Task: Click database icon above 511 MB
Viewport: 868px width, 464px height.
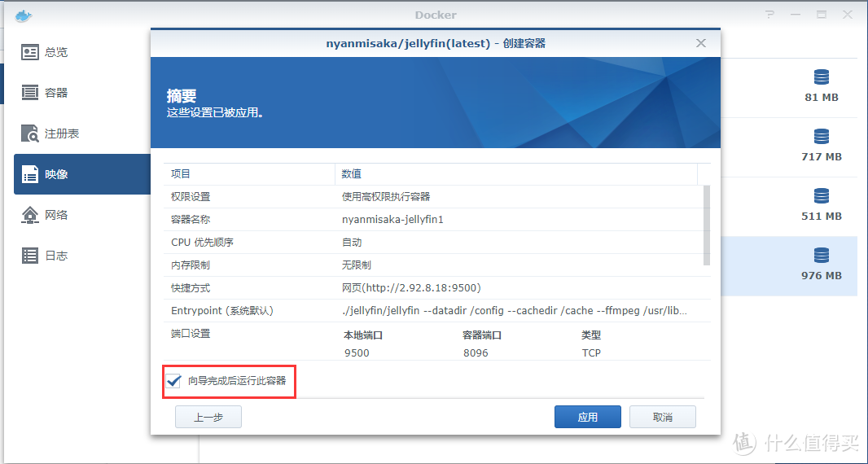Action: [x=822, y=196]
